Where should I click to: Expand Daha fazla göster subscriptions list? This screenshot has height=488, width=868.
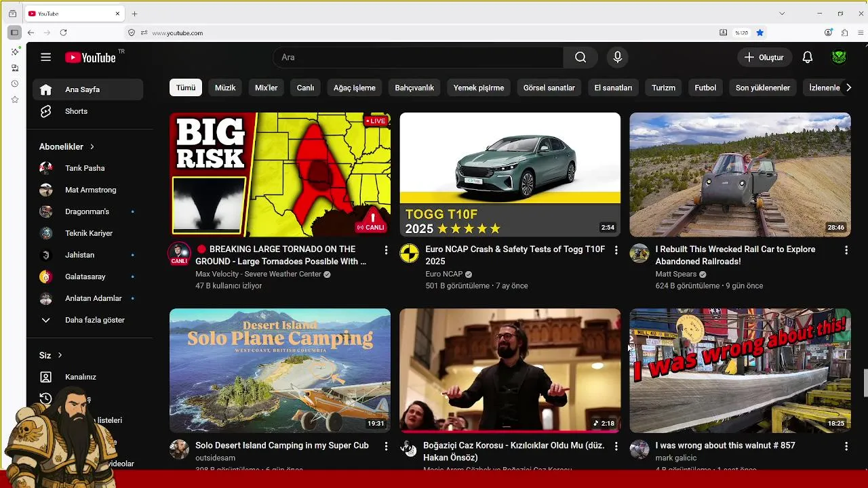point(87,320)
